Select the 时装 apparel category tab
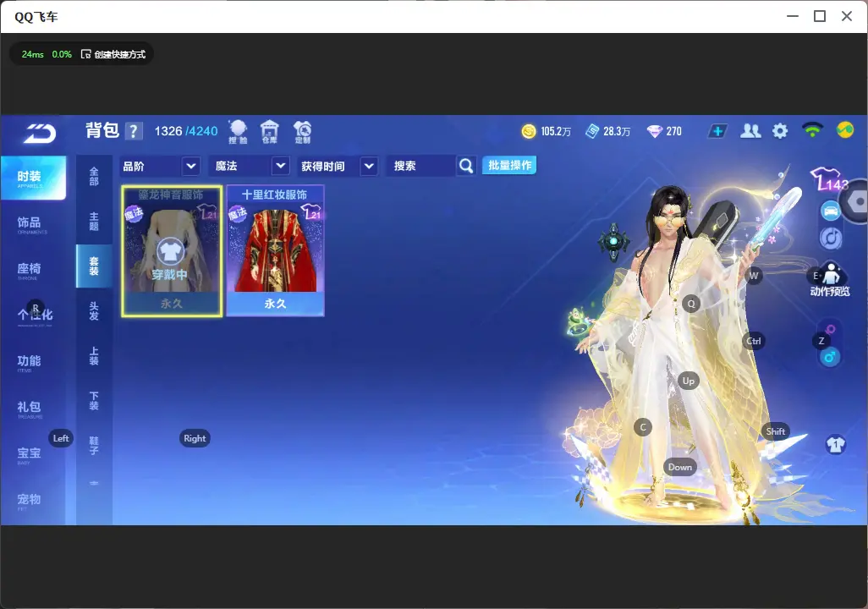The image size is (868, 609). [33, 178]
